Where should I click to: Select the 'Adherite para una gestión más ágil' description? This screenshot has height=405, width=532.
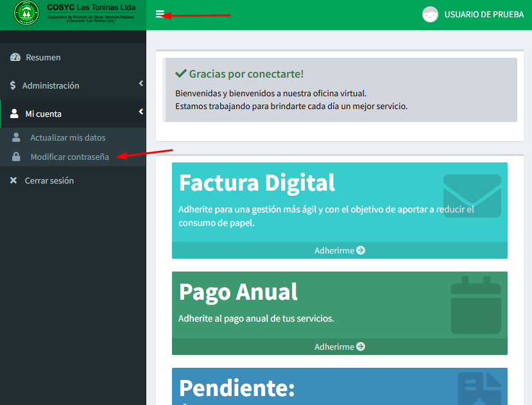tap(326, 216)
